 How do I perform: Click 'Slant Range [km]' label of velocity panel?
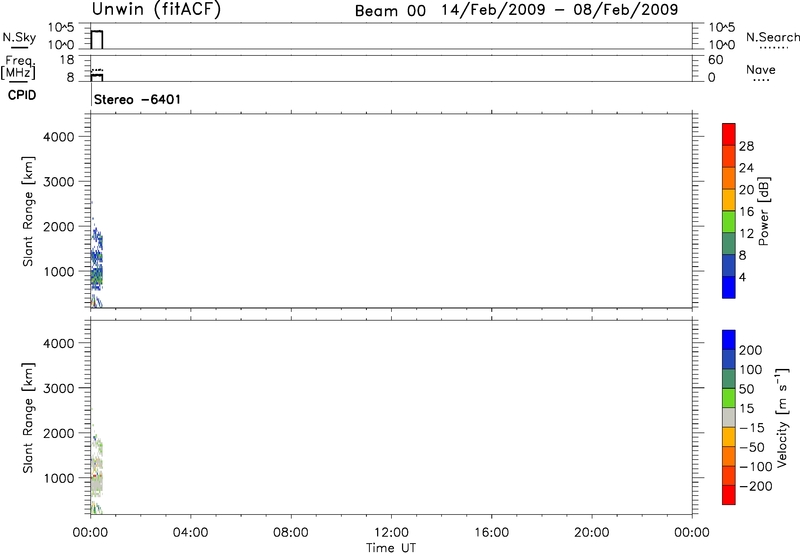(28, 418)
